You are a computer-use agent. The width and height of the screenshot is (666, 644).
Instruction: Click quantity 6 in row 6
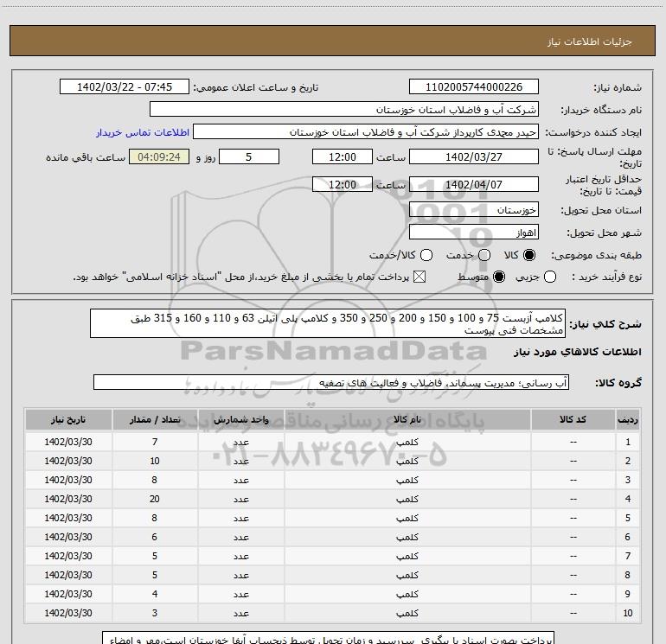point(155,537)
